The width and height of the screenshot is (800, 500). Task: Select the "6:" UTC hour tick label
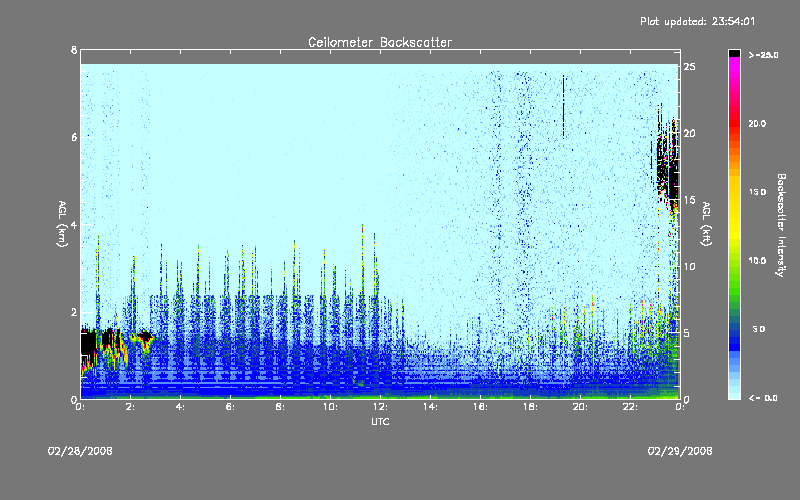point(231,407)
